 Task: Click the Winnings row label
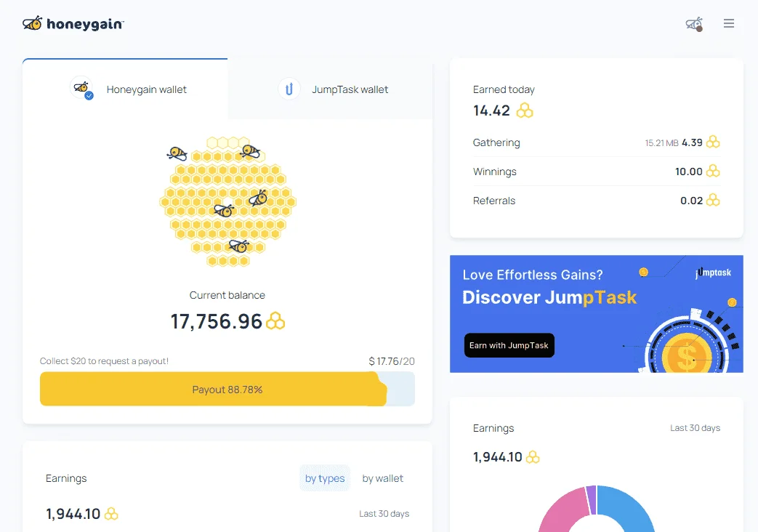(x=494, y=172)
